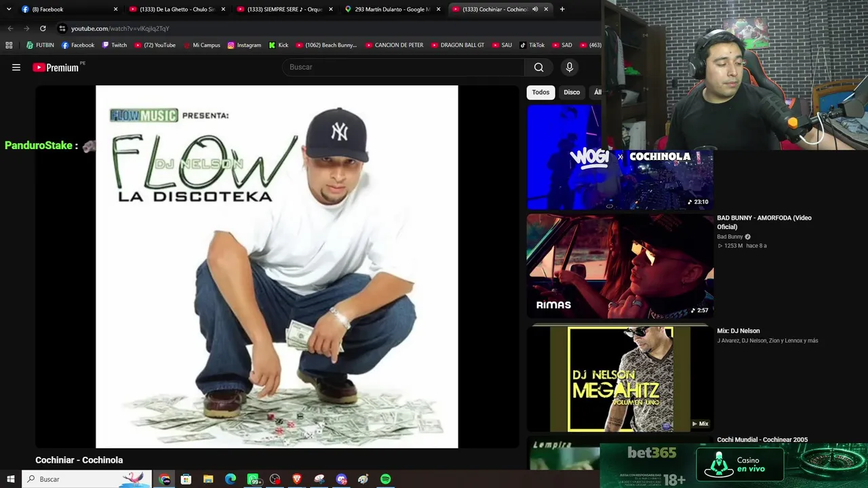The image size is (868, 488).
Task: Open the (1062) Beach Bunny bookmark
Action: coord(326,45)
